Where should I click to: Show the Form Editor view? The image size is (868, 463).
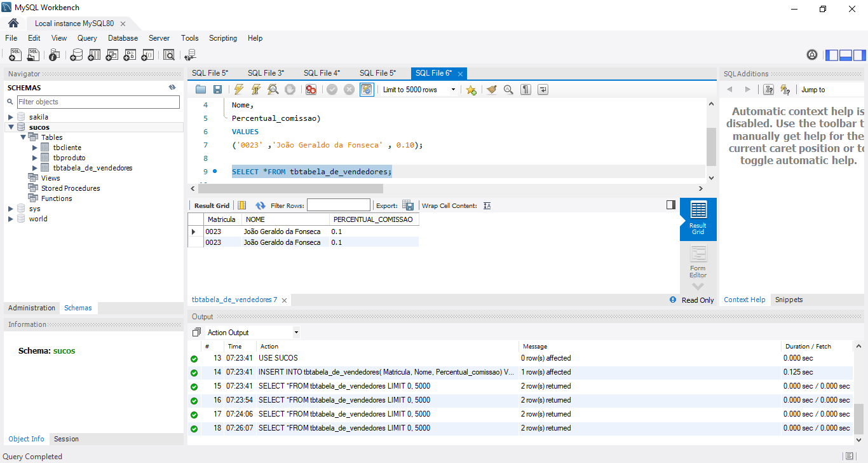point(698,262)
